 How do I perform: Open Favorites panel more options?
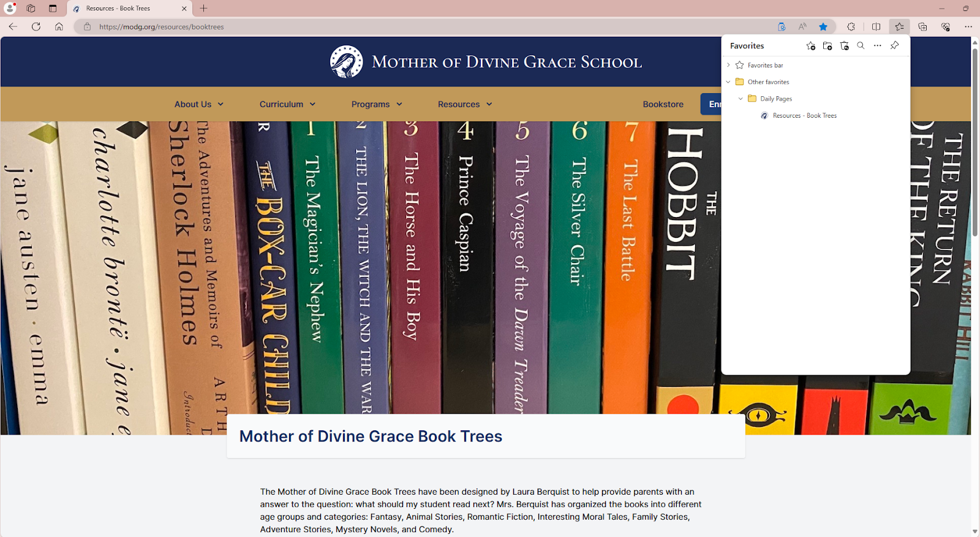(x=878, y=46)
